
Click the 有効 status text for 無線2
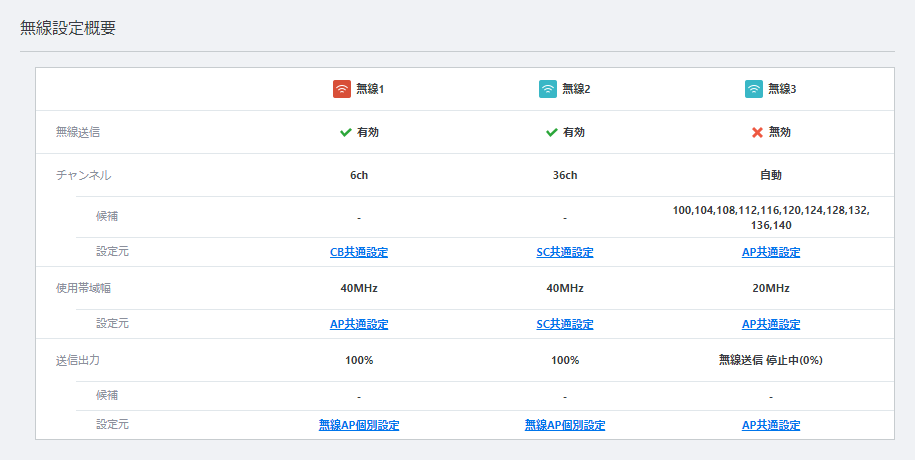(x=574, y=133)
